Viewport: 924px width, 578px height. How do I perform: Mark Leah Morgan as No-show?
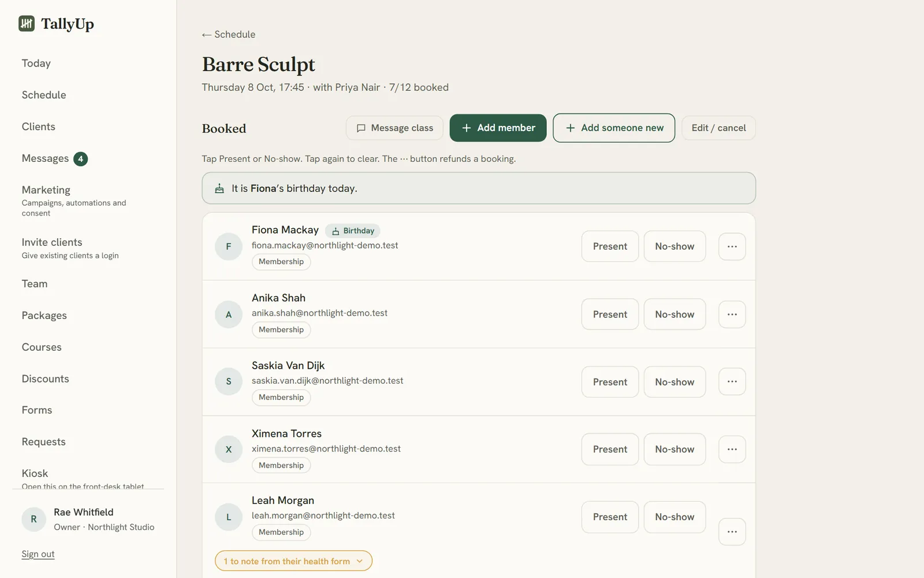click(675, 517)
